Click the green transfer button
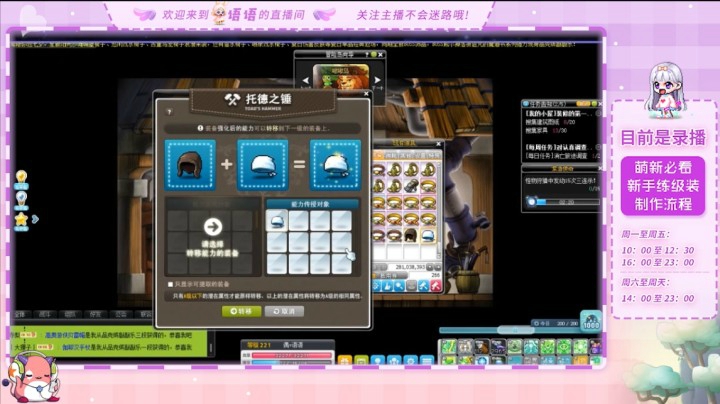 point(242,311)
